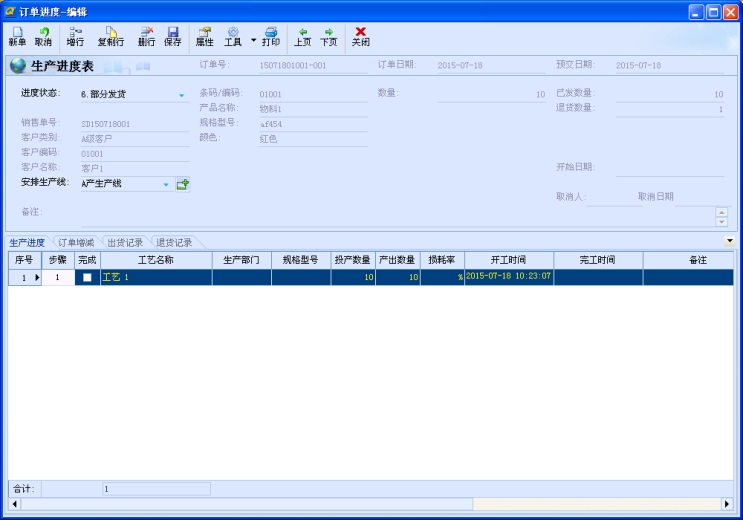Click horizontal scrollbar right arrow

[727, 504]
